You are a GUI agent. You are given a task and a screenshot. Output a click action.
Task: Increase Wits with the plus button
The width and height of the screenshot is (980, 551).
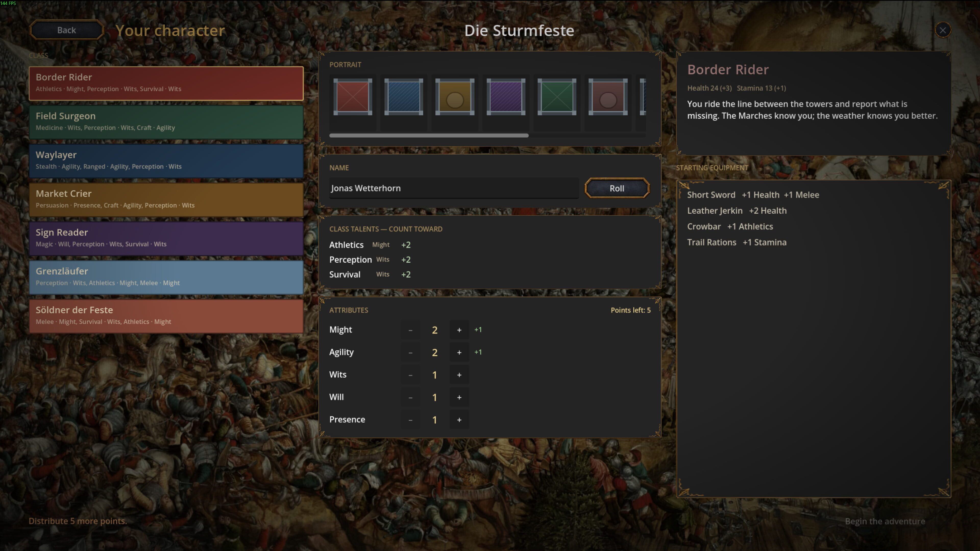(x=459, y=375)
